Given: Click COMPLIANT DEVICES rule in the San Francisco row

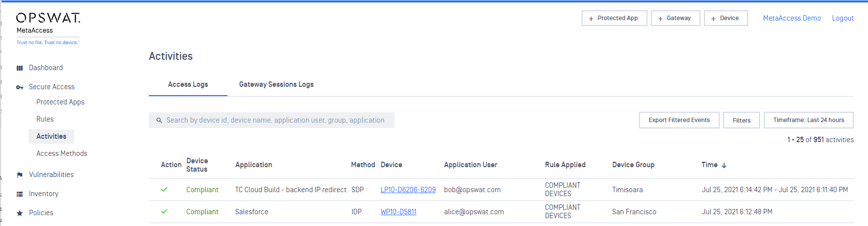Looking at the screenshot, I should [562, 211].
